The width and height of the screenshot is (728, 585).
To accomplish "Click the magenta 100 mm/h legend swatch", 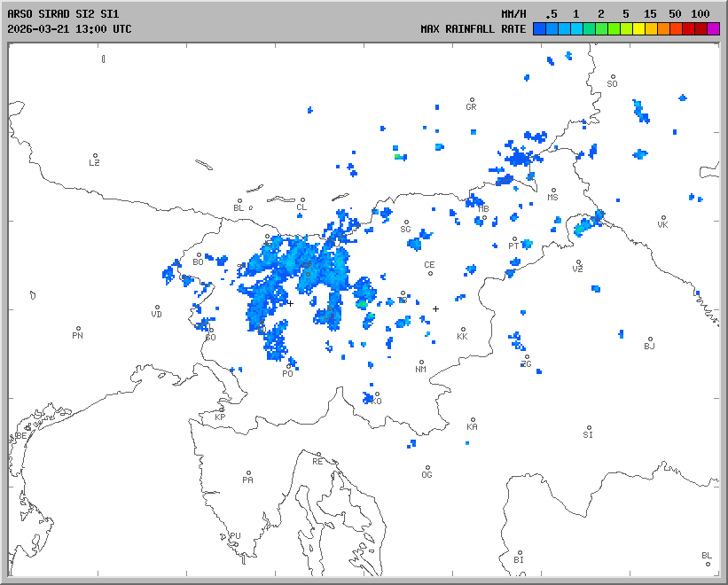I will click(714, 29).
